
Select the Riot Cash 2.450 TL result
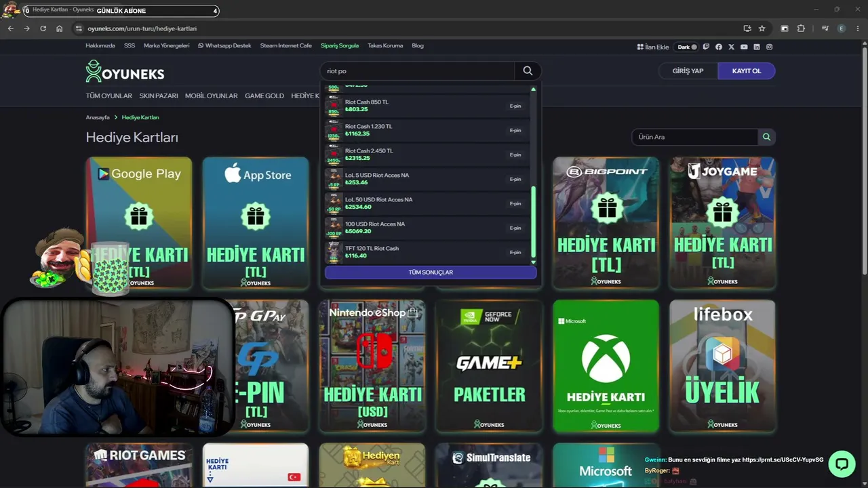click(x=427, y=155)
